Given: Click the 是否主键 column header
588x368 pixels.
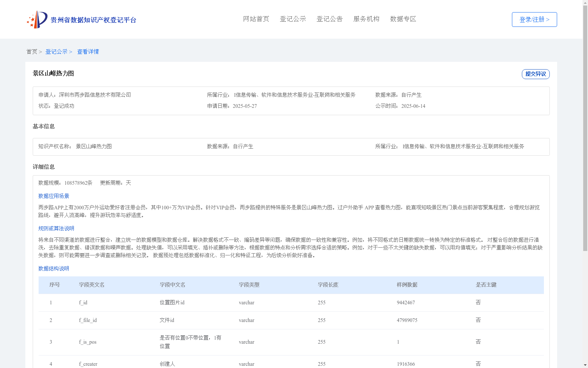Looking at the screenshot, I should point(486,285).
